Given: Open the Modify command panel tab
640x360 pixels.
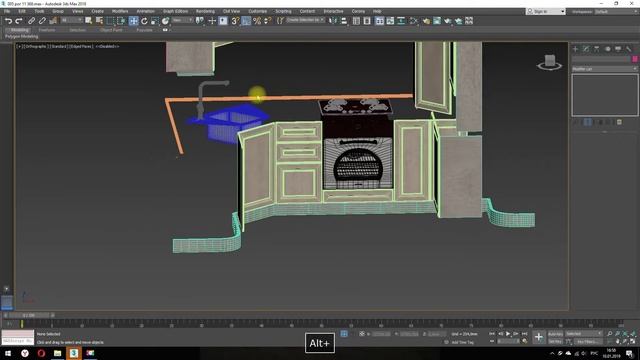Looking at the screenshot, I should point(586,49).
